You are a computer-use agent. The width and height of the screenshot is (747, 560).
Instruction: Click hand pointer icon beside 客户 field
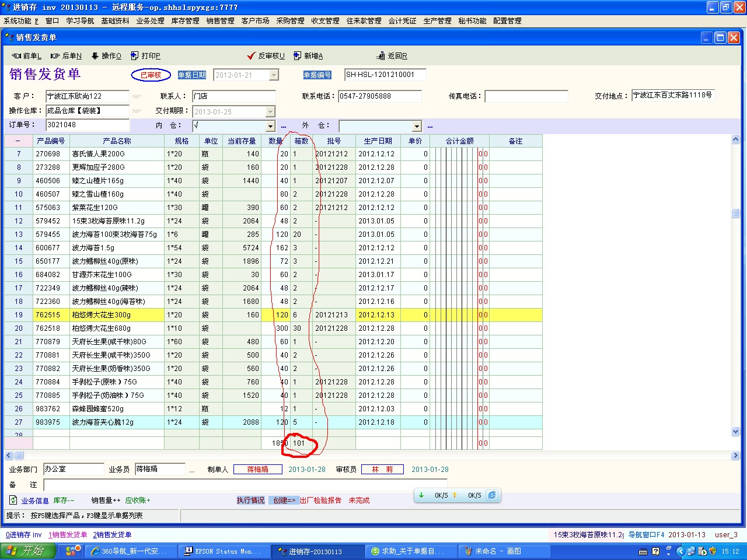137,96
